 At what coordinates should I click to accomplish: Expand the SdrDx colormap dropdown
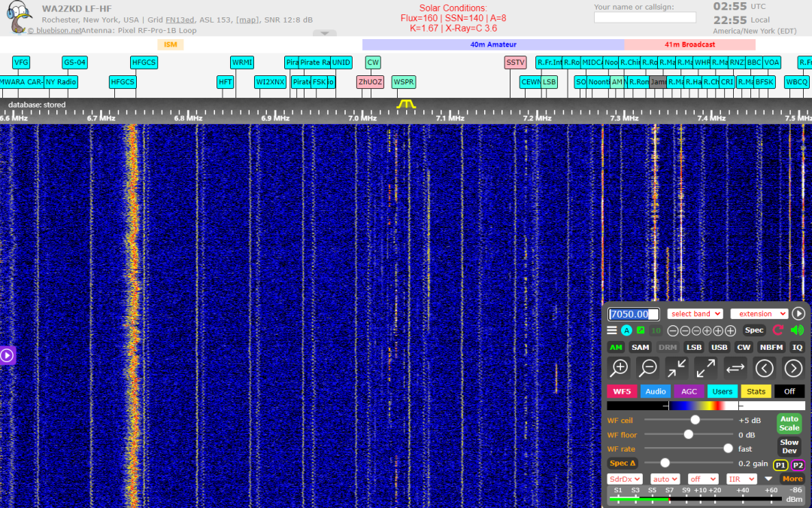(x=625, y=479)
